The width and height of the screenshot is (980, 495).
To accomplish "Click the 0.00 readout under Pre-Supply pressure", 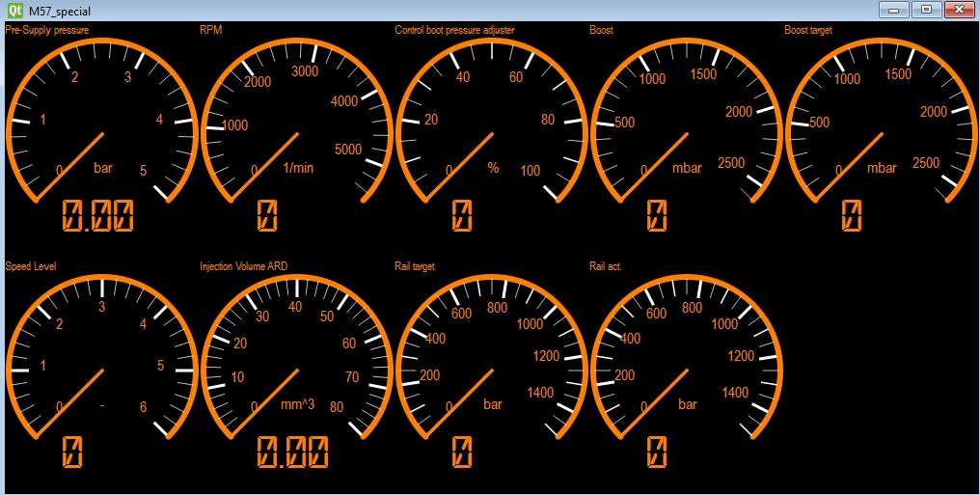I will pyautogui.click(x=98, y=215).
